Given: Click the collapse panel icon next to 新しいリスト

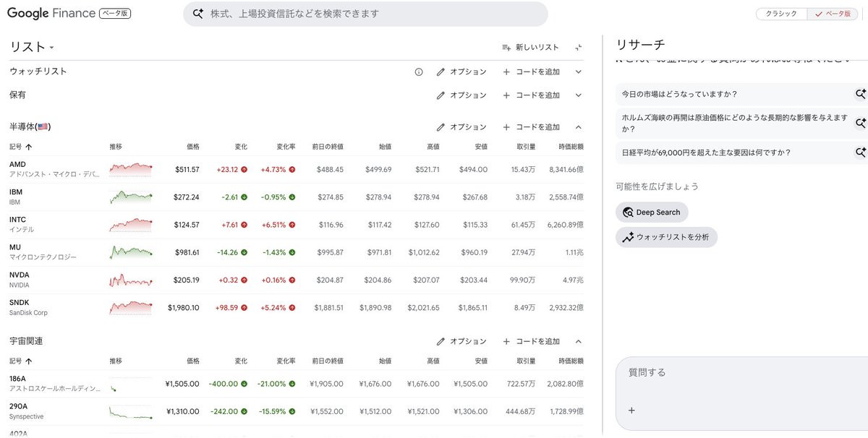Looking at the screenshot, I should click(578, 47).
